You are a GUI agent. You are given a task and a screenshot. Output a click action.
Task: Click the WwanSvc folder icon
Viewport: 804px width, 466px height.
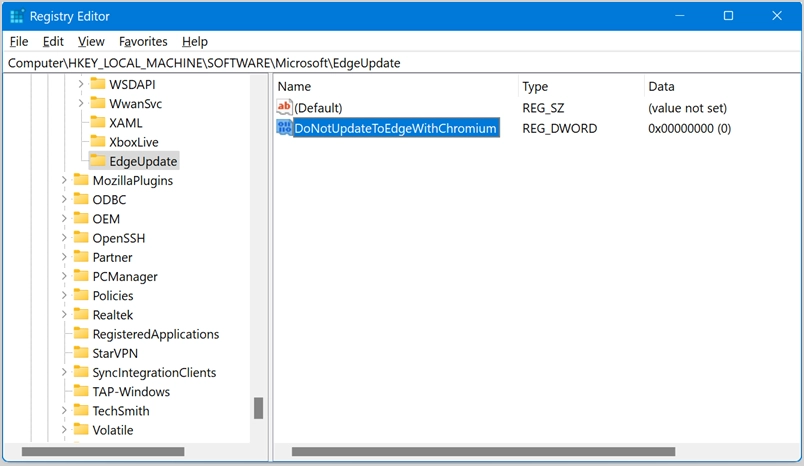pyautogui.click(x=97, y=103)
